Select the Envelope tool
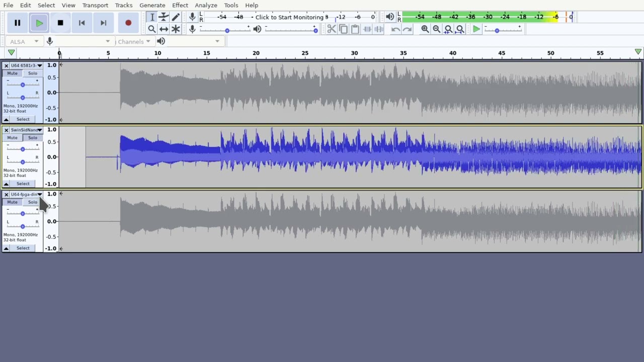The image size is (644, 362). pyautogui.click(x=164, y=17)
